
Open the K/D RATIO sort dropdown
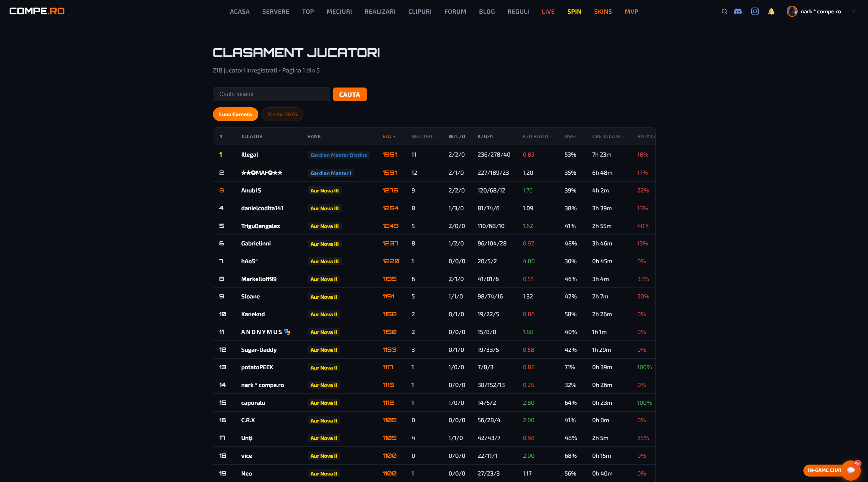550,136
